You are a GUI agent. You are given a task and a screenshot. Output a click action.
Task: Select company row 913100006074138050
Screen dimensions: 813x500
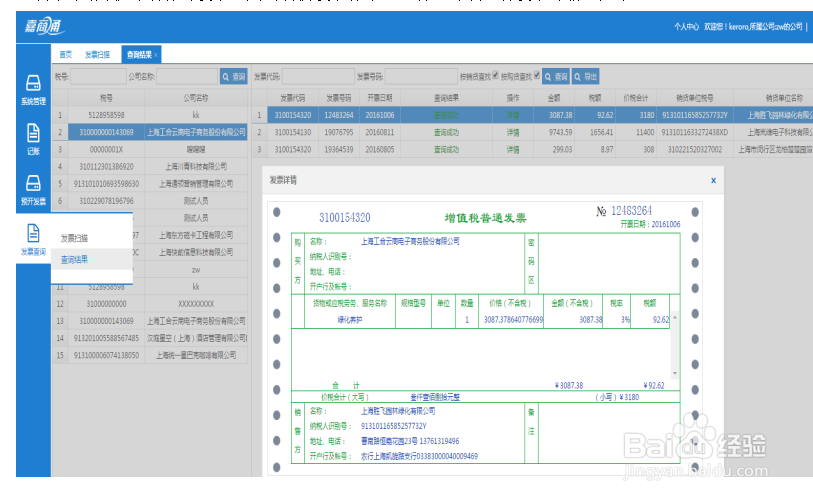[150, 355]
